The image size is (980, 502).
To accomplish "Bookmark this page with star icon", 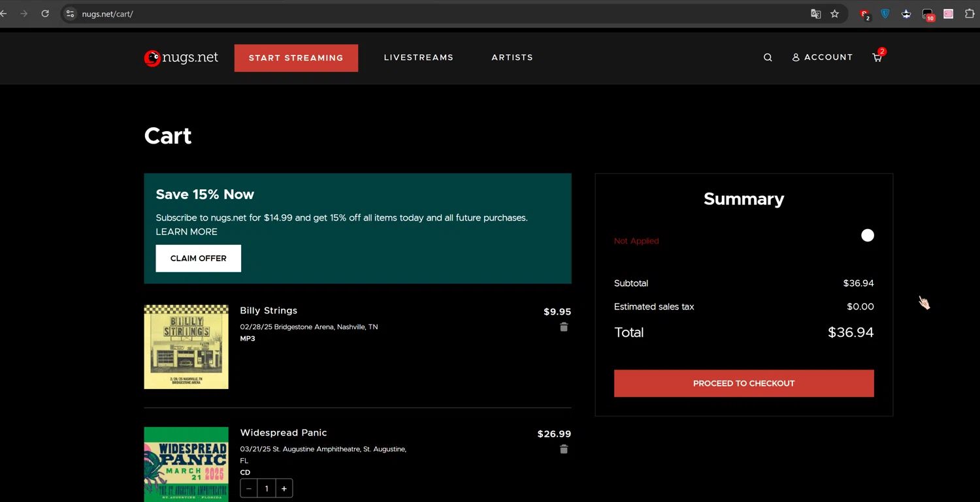I will (834, 14).
